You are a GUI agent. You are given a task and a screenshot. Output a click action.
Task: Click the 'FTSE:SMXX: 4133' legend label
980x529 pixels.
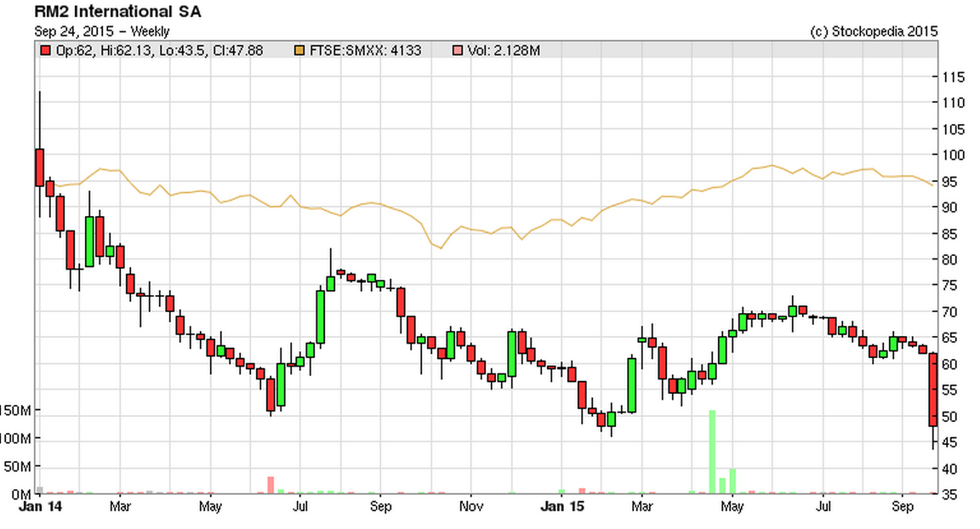(366, 50)
